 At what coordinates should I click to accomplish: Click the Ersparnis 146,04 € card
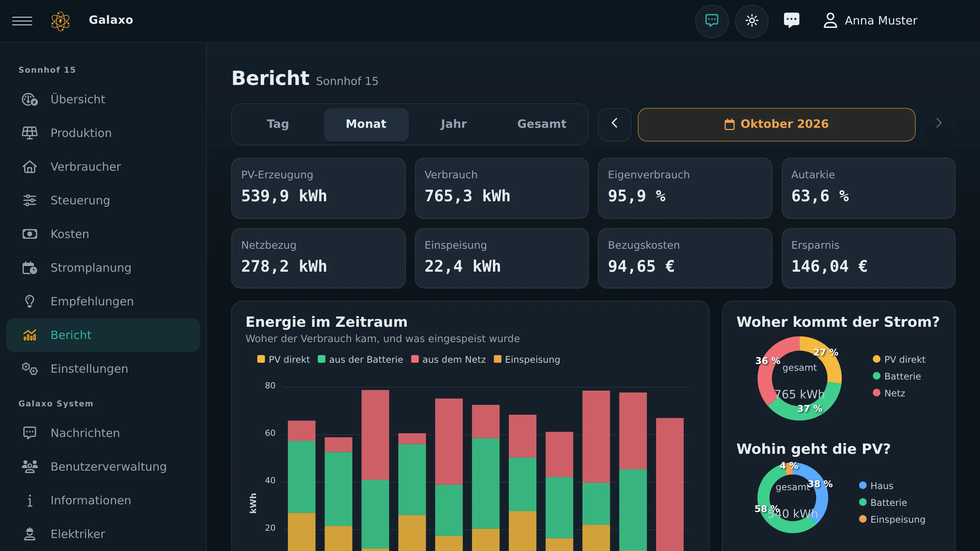coord(868,258)
